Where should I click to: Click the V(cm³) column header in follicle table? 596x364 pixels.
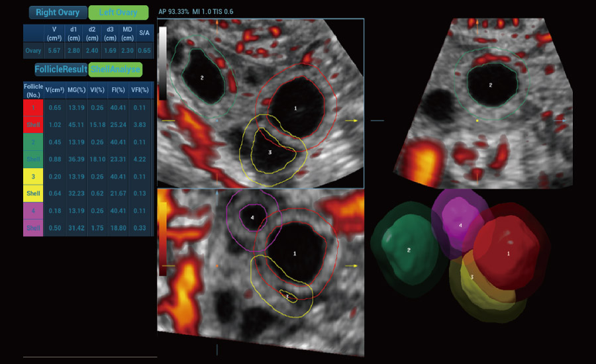tap(56, 89)
